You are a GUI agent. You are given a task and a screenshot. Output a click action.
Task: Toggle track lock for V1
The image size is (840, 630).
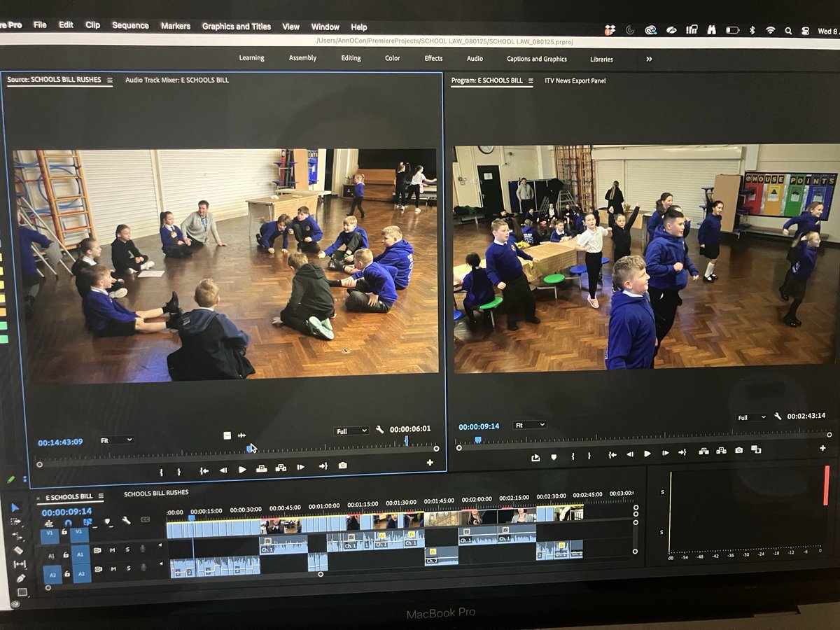64,532
